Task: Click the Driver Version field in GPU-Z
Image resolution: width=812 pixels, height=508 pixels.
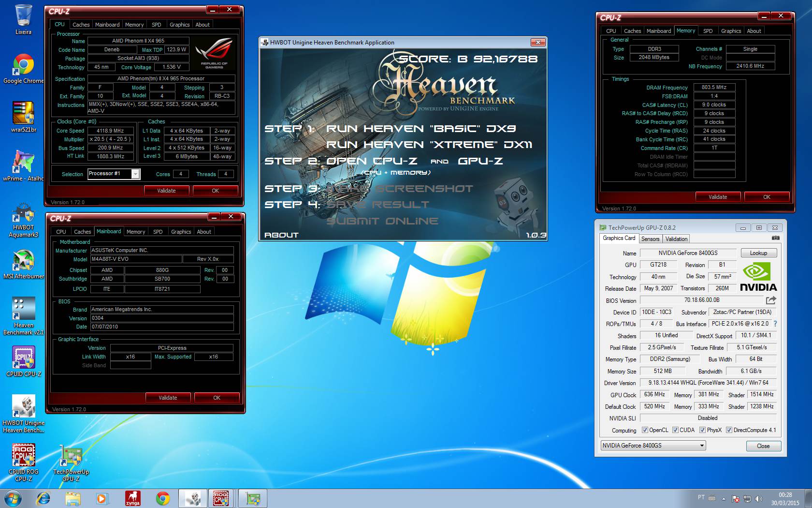Action: tap(708, 383)
